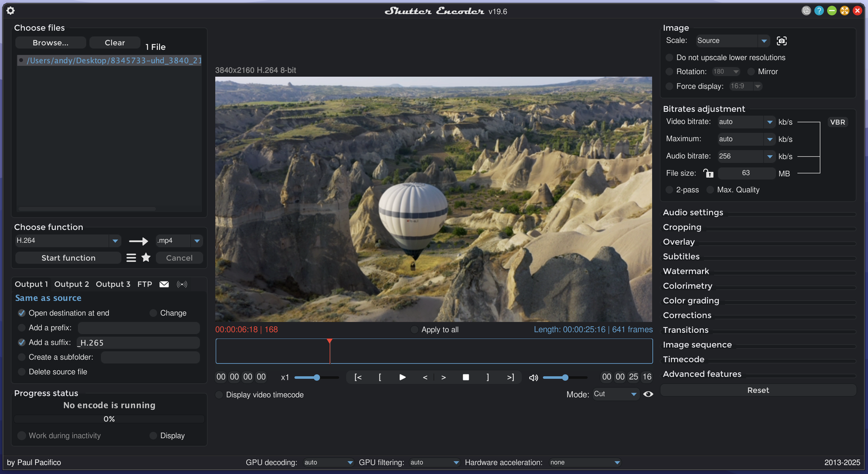Uncheck Open destination at end

click(x=22, y=313)
